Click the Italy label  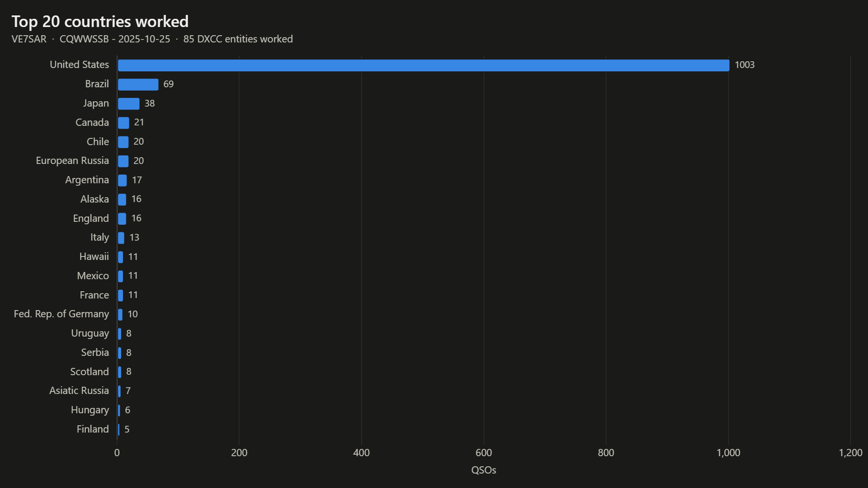pyautogui.click(x=100, y=237)
